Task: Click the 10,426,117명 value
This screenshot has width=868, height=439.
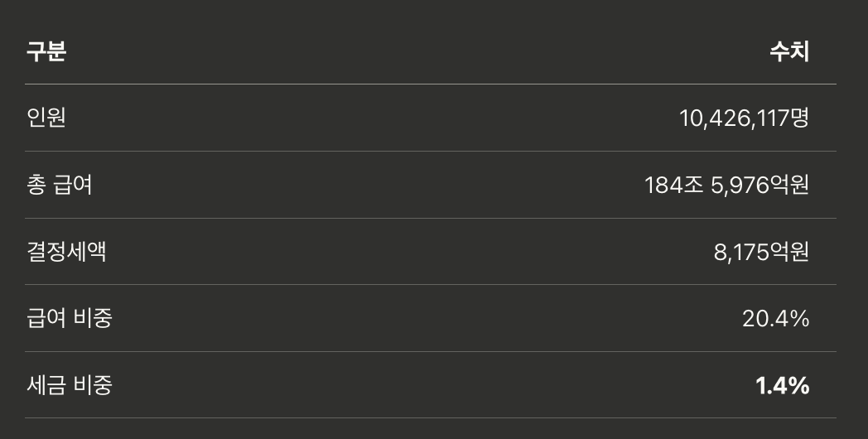Action: [x=744, y=118]
